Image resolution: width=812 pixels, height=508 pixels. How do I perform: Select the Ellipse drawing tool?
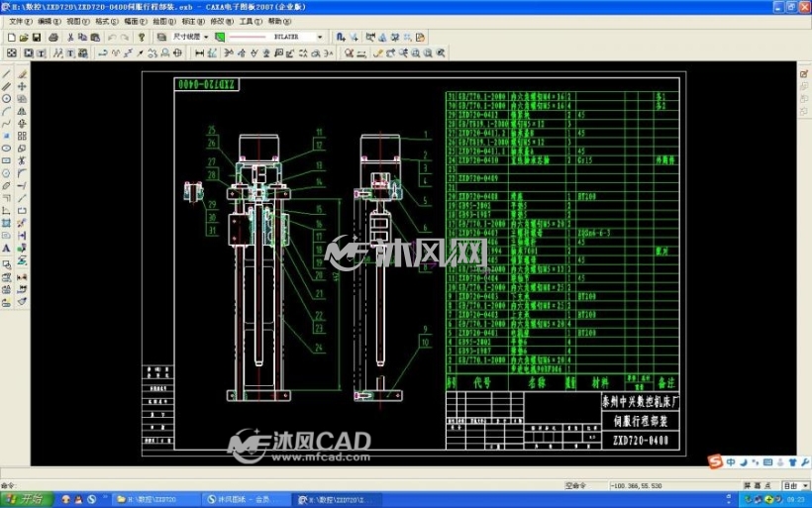pyautogui.click(x=6, y=149)
